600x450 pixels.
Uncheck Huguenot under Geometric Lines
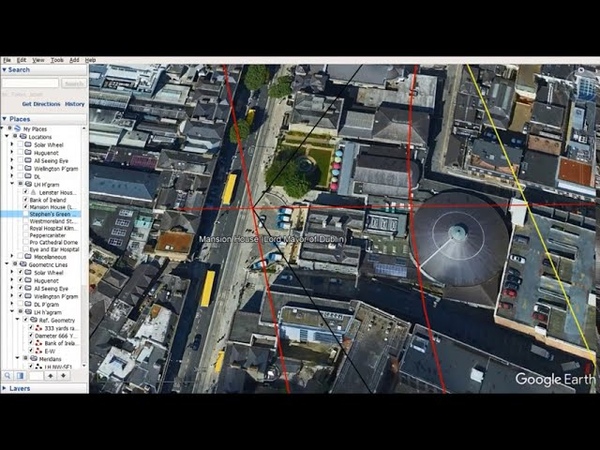click(x=20, y=280)
